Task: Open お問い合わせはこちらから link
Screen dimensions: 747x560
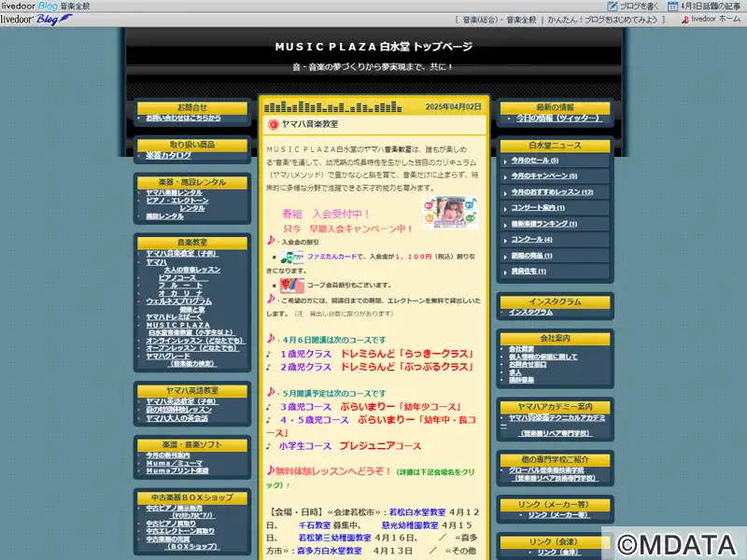Action: (183, 118)
